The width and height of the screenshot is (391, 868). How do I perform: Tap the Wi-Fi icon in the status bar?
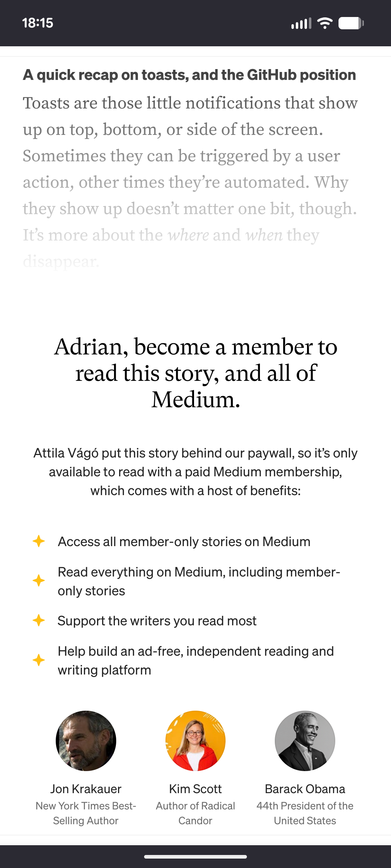[325, 23]
